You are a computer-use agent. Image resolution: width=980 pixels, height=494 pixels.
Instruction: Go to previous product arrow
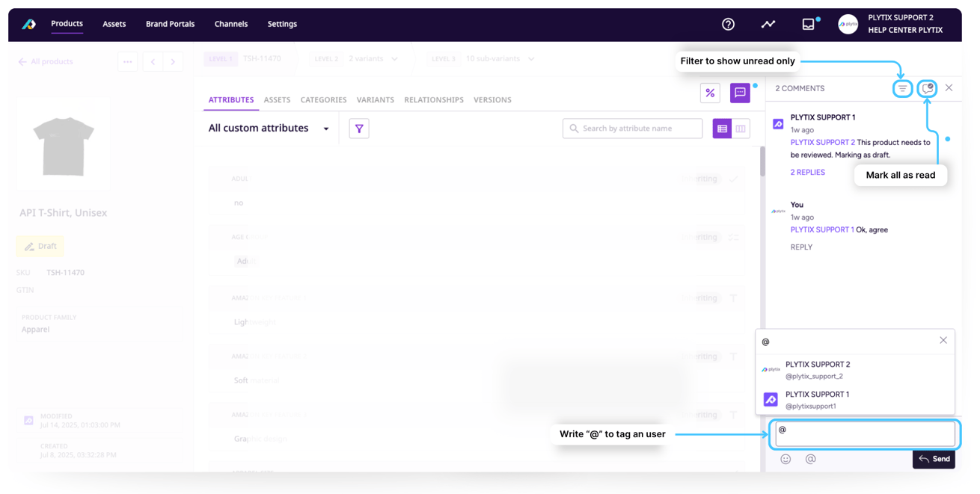[153, 62]
